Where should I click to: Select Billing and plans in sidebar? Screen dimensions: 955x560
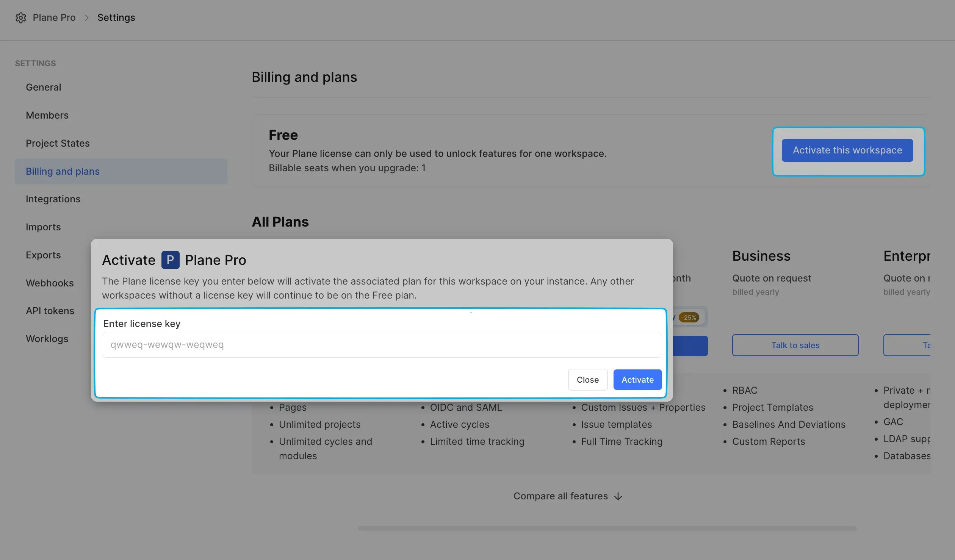pos(63,171)
